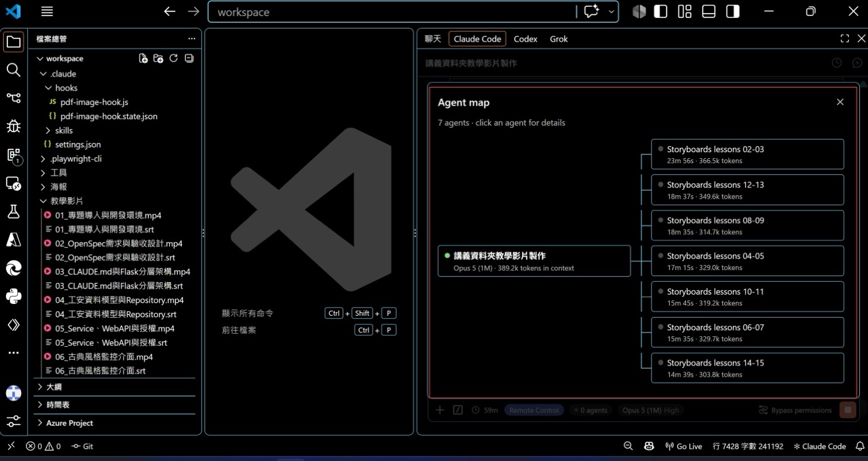Open the Testing flask view

coord(14,212)
